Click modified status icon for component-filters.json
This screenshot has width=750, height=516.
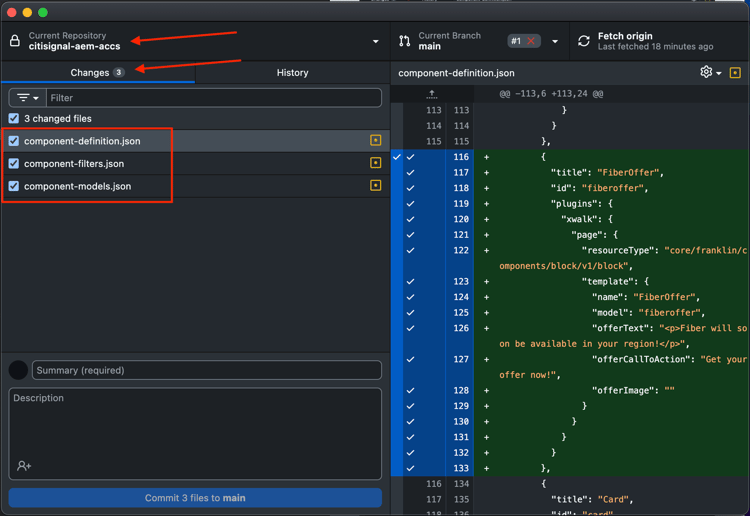pyautogui.click(x=375, y=163)
